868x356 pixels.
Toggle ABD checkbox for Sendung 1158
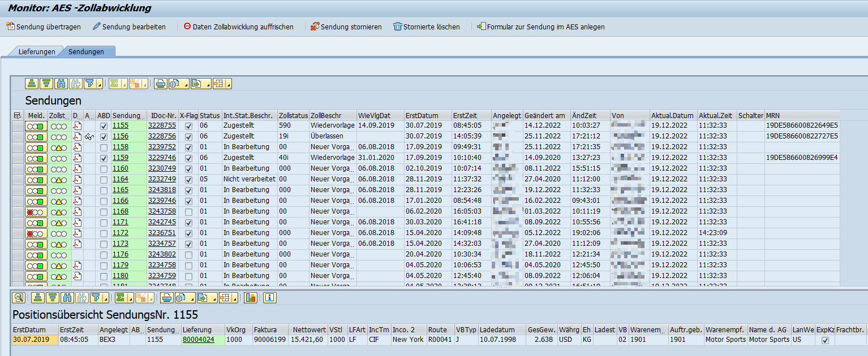pyautogui.click(x=104, y=147)
